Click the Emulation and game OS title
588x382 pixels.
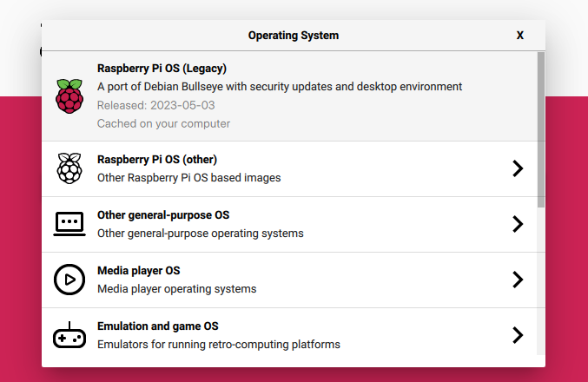[x=158, y=326]
